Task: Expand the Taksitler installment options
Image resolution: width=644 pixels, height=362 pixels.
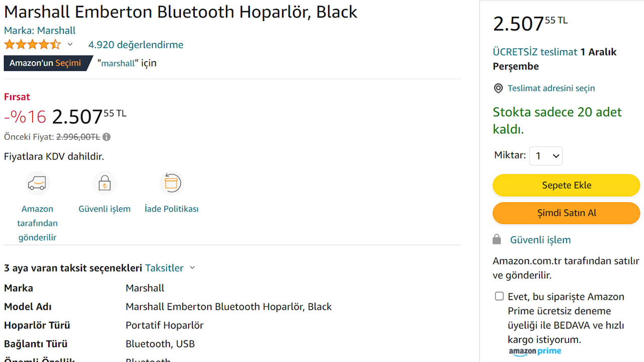Action: pos(170,268)
